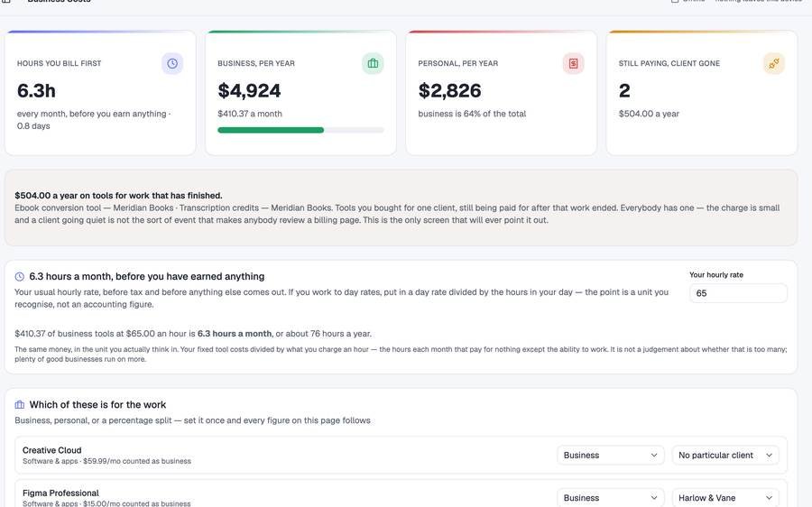Click the clock icon beside 6.3 hours a month heading
The height and width of the screenshot is (507, 812).
(20, 277)
